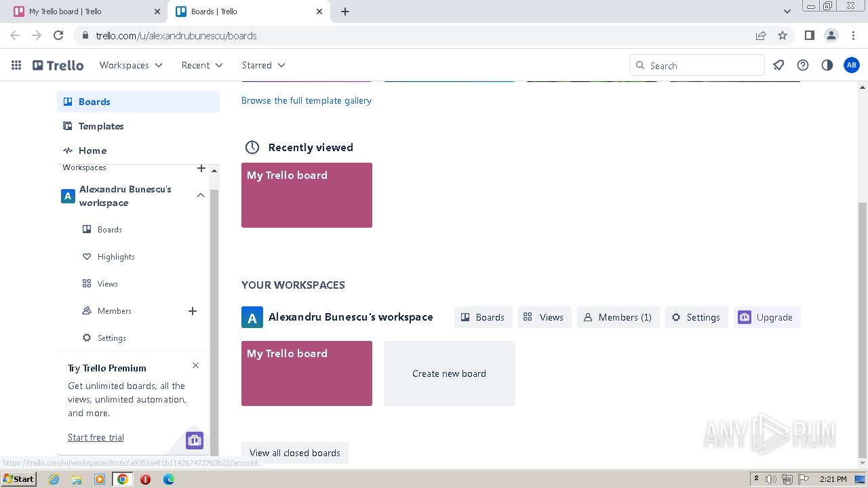Click the workspace 'A' logo in main area
The image size is (868, 488).
[x=252, y=317]
